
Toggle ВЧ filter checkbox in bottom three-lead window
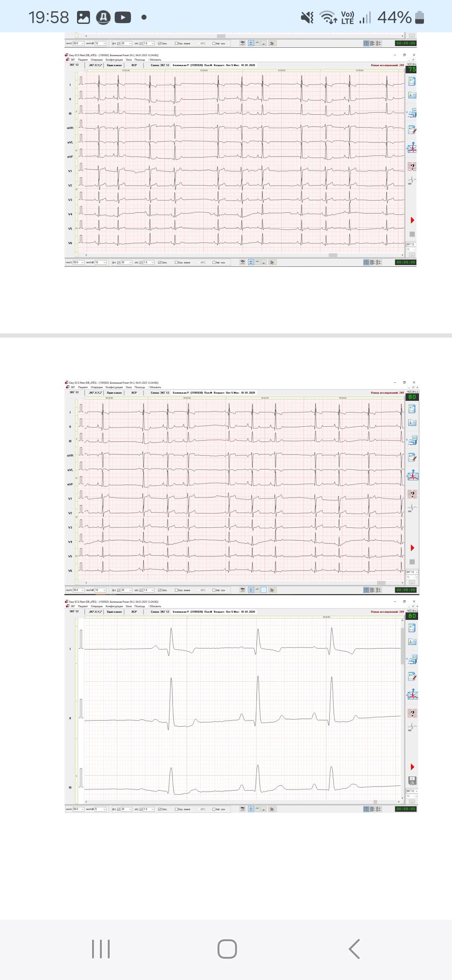coord(118,809)
